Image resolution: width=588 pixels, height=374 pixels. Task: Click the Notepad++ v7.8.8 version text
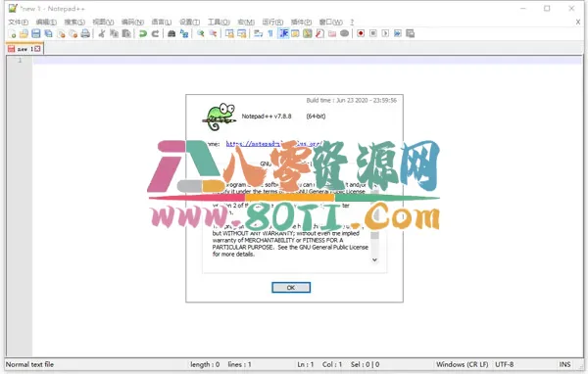[x=267, y=117]
